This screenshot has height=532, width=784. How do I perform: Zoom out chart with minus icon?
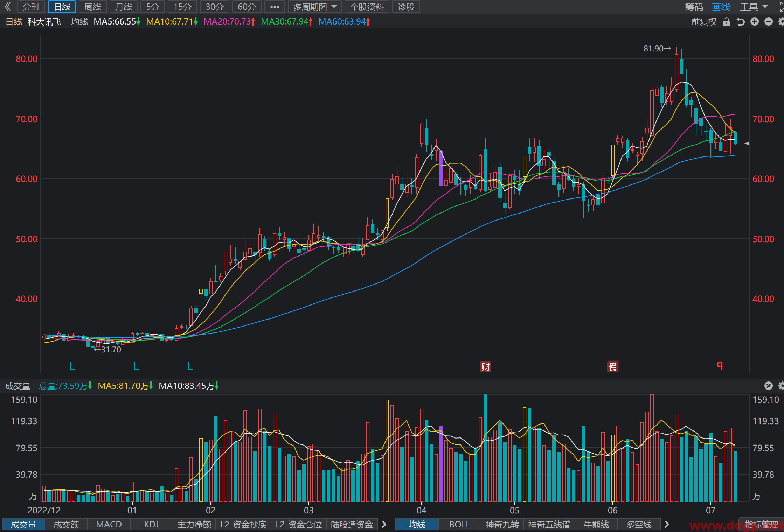769,22
